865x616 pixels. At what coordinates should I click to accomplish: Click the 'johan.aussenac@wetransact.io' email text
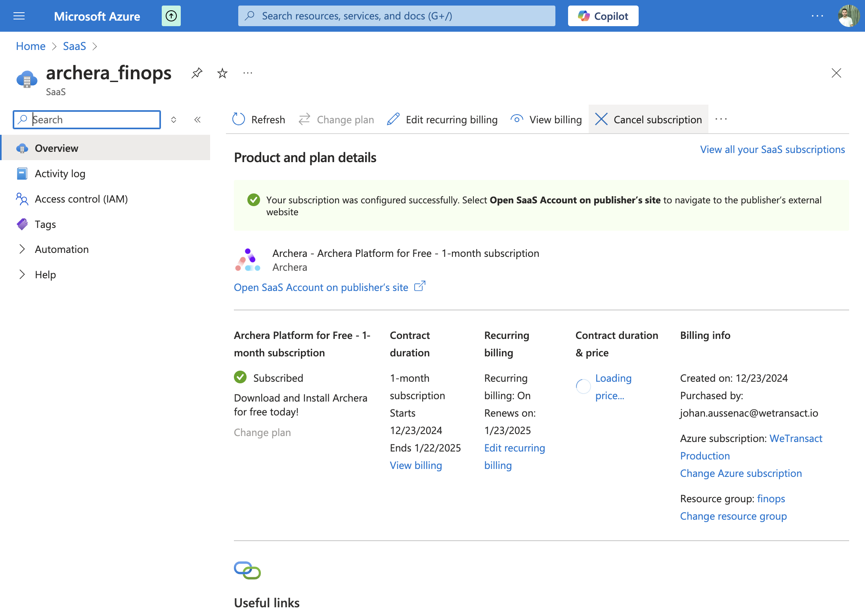[x=749, y=413]
